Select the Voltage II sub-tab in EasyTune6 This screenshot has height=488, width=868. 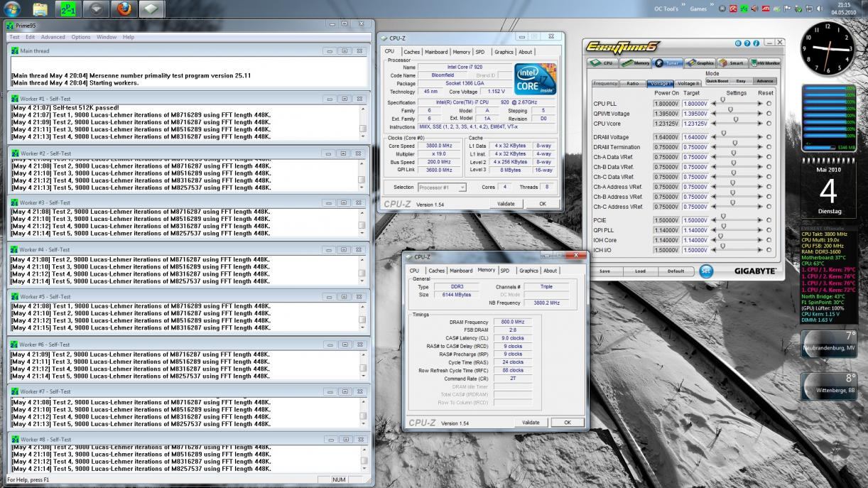point(688,83)
